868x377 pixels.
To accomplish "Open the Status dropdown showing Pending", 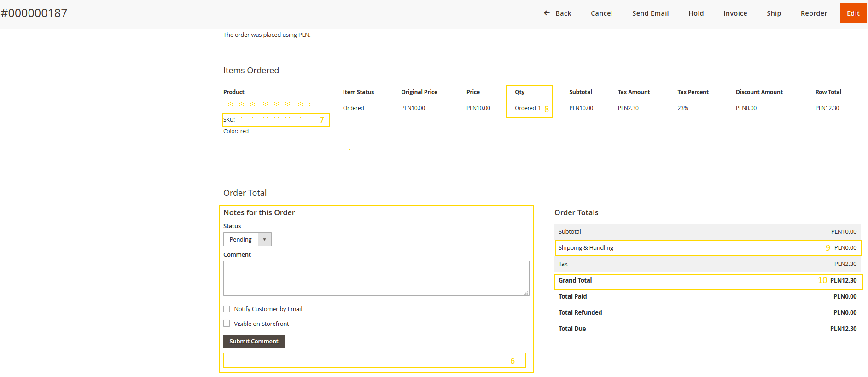I will coord(241,239).
